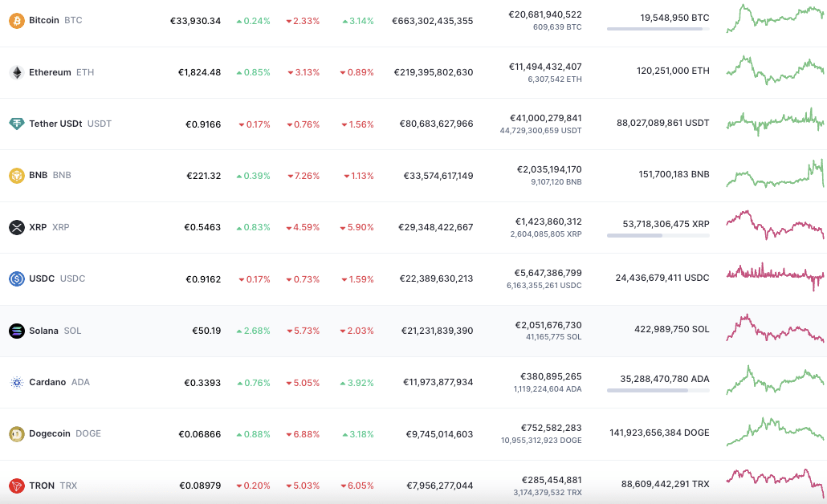View the Solana sparkline chart
The image size is (827, 504).
(775, 328)
